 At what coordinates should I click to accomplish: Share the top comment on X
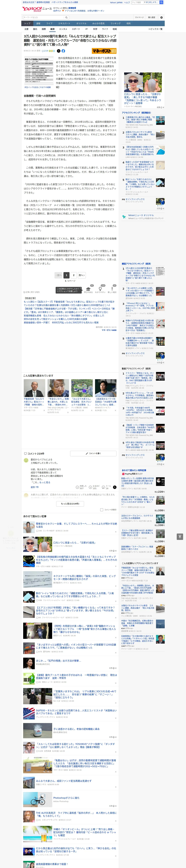(x=115, y=487)
